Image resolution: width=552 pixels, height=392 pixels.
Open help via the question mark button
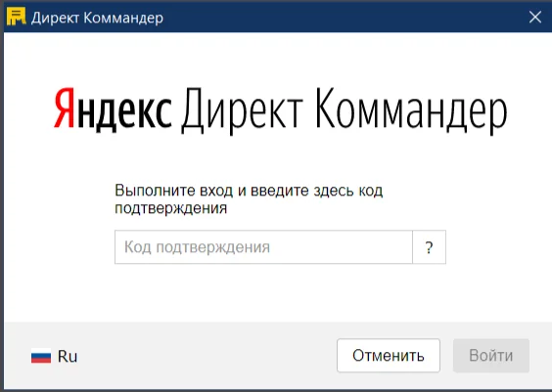click(x=429, y=246)
